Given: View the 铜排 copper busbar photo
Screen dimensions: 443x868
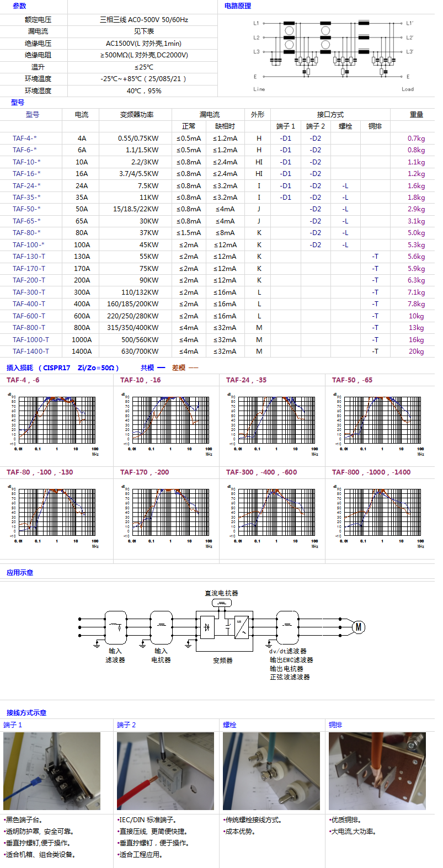Looking at the screenshot, I should click(377, 771).
